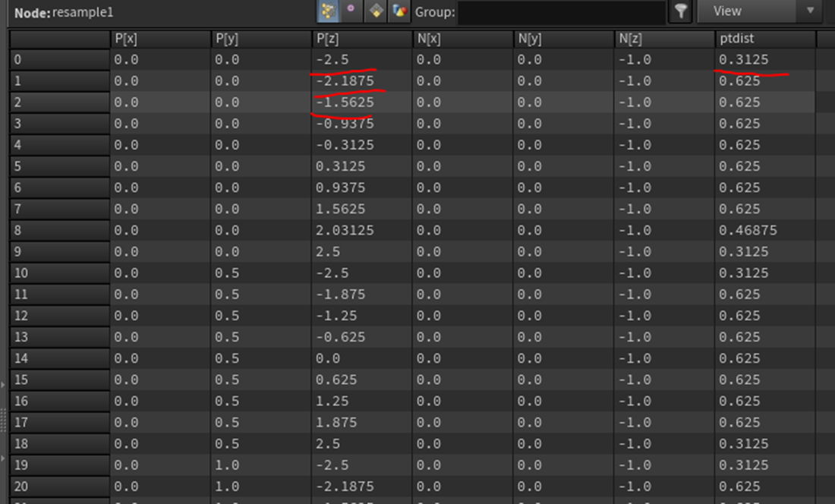Select point row number 16
This screenshot has width=835, height=504.
[x=60, y=401]
